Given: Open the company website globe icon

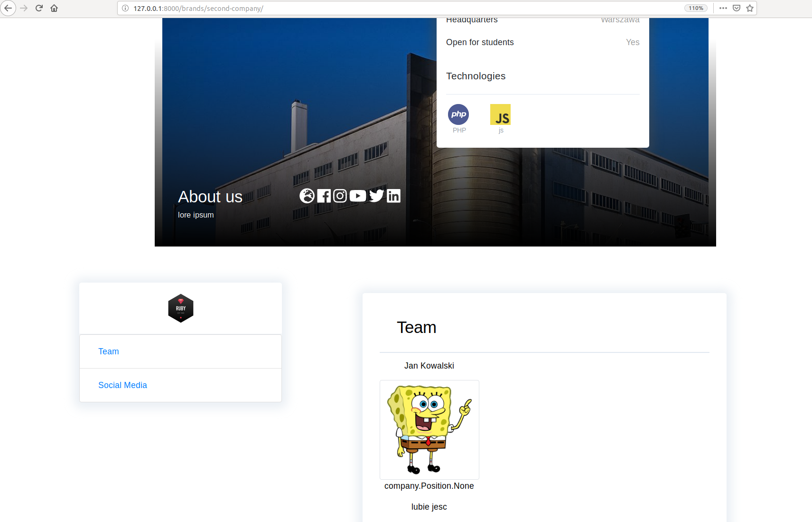Looking at the screenshot, I should pos(307,196).
